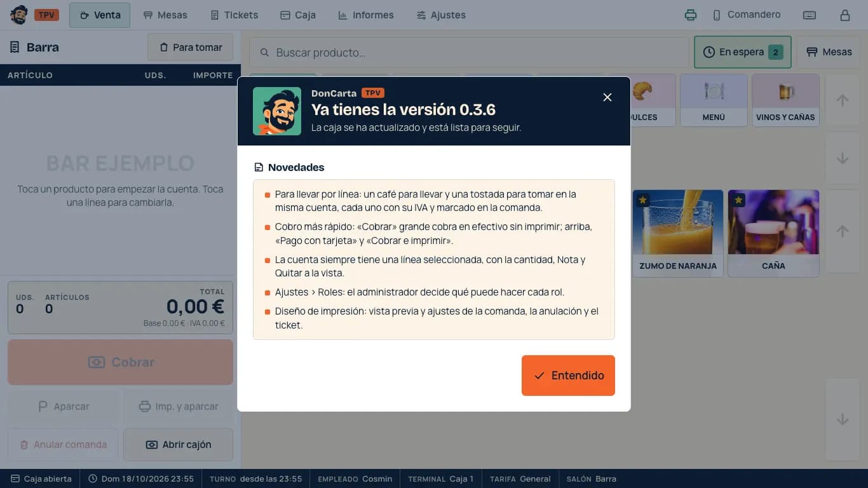Add ZUMO DE NARANJA product
Screen dimensions: 868x488
click(678, 233)
